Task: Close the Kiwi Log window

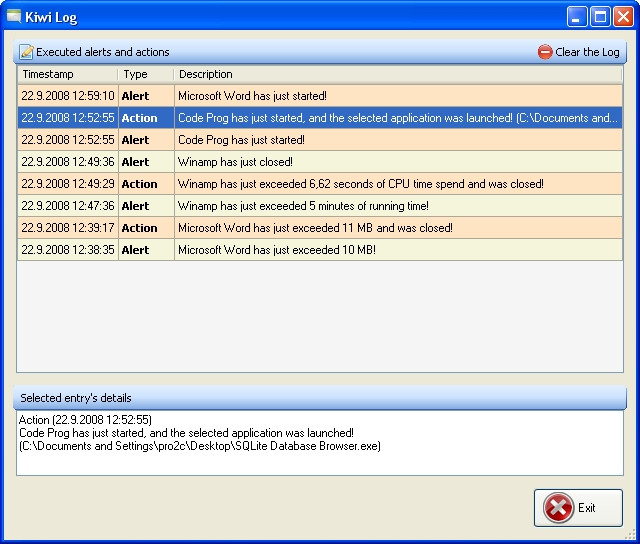Action: click(623, 17)
